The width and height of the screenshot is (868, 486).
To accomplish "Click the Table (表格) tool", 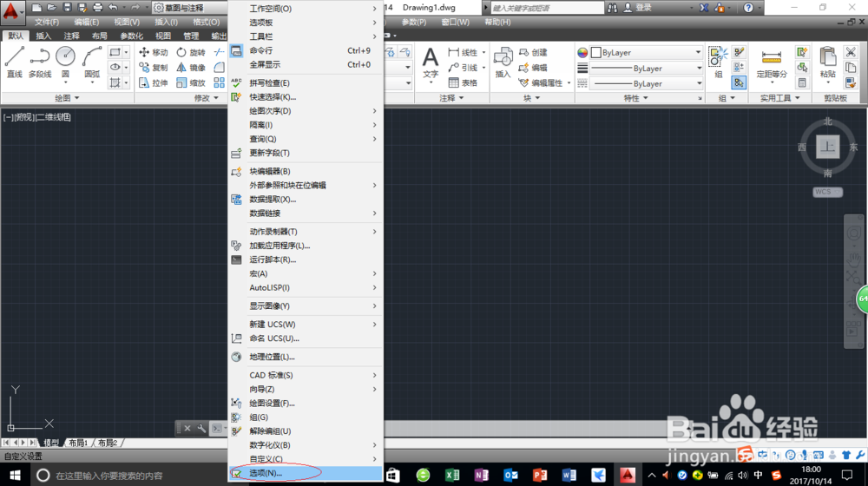I will 463,83.
